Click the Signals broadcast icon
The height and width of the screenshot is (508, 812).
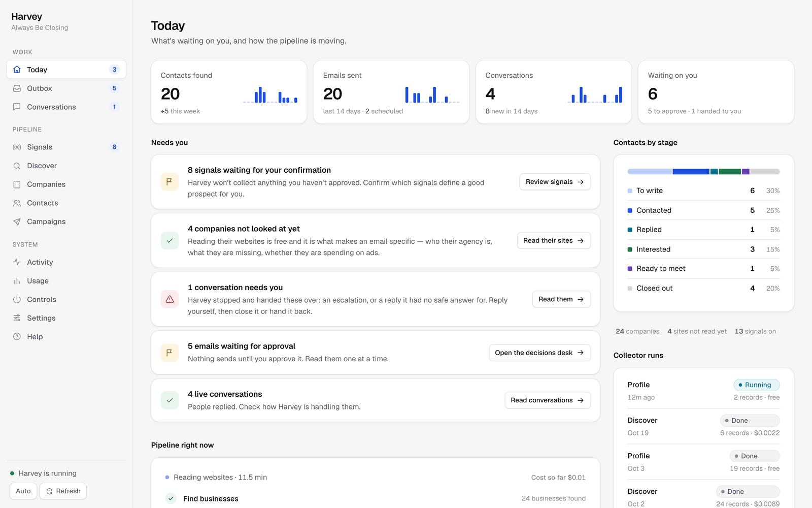(17, 147)
